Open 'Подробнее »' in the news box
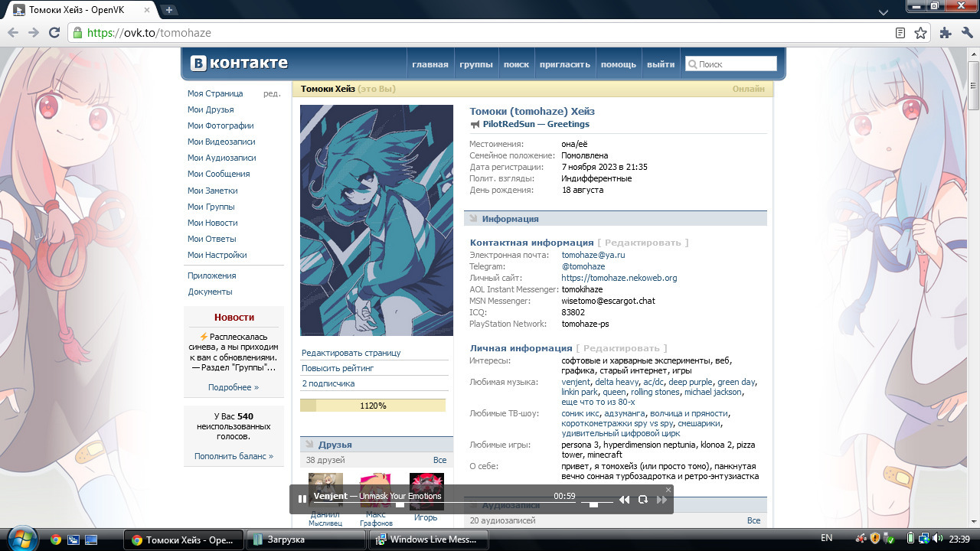980x551 pixels. (234, 387)
